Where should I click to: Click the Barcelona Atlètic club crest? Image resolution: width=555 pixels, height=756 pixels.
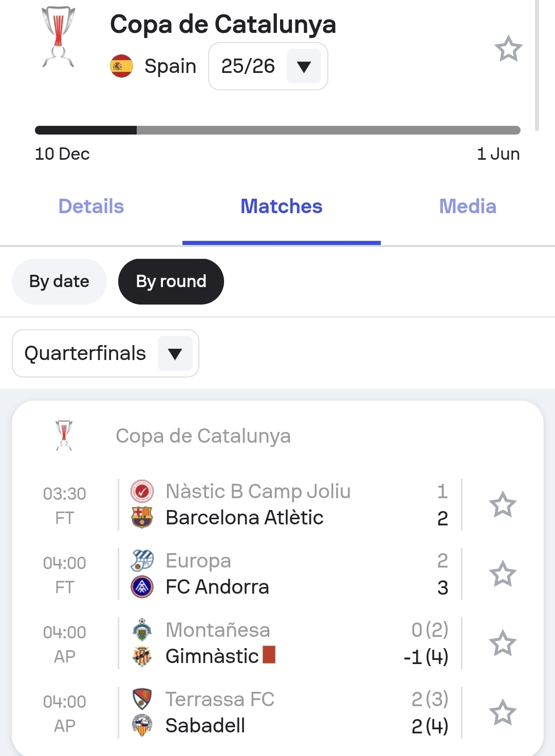point(142,518)
